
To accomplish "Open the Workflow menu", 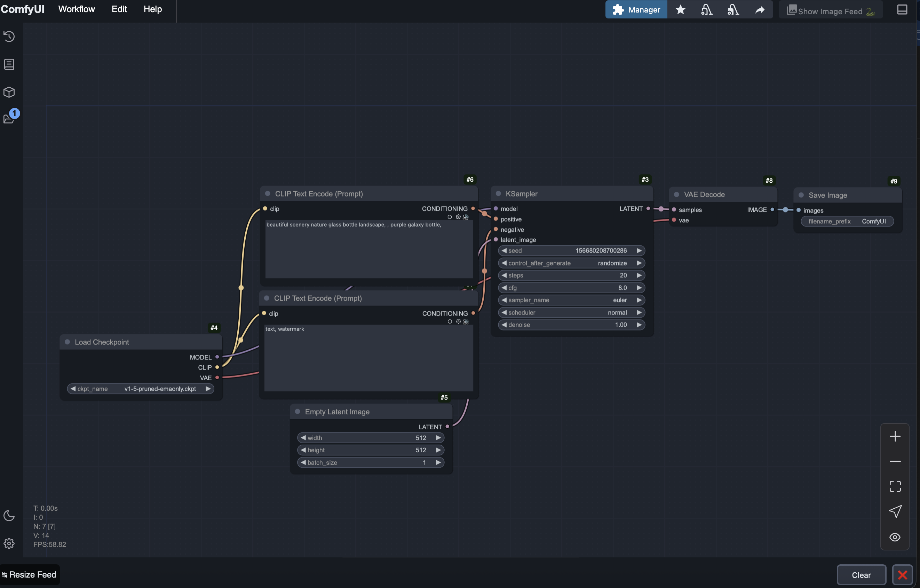I will (x=77, y=9).
